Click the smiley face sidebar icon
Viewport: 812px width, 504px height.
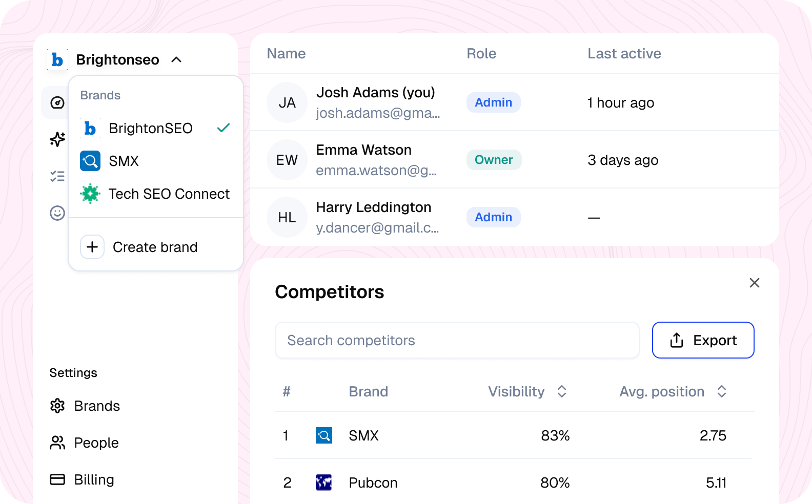[x=56, y=213]
